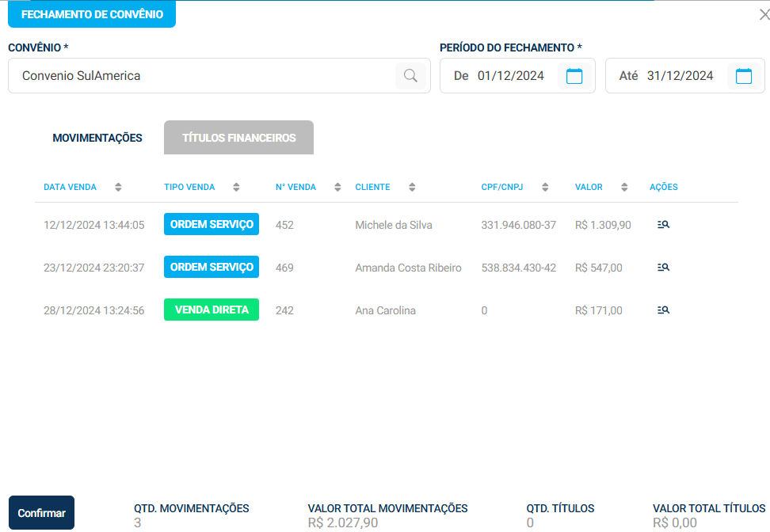View details of sale 242
The width and height of the screenshot is (770, 532).
[663, 310]
